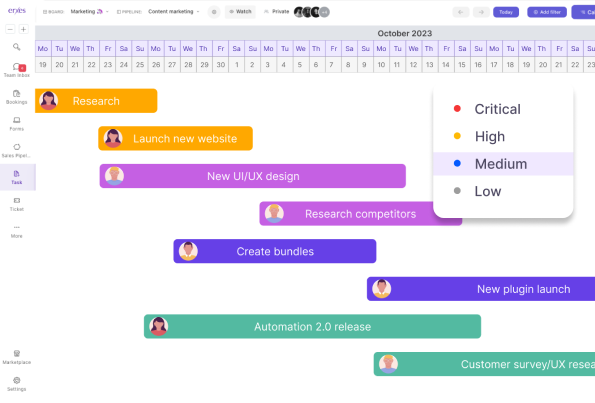Toggle the Private visibility setting

277,12
